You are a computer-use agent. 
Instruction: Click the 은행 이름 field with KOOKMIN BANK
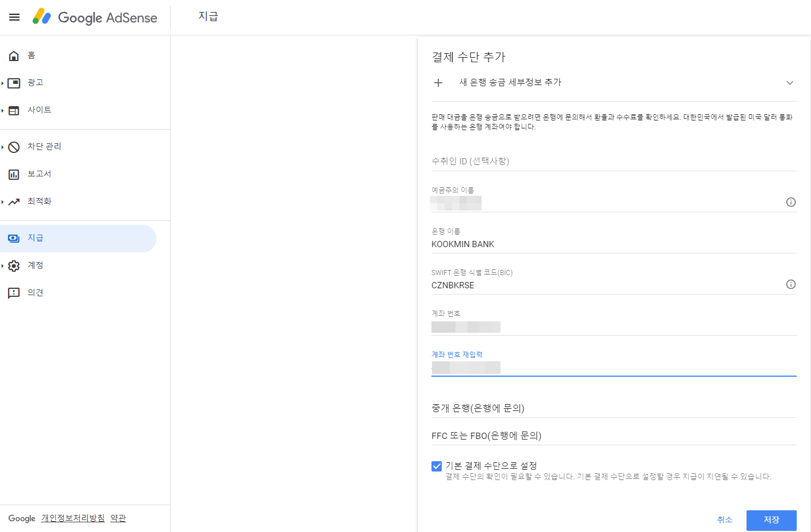point(614,244)
